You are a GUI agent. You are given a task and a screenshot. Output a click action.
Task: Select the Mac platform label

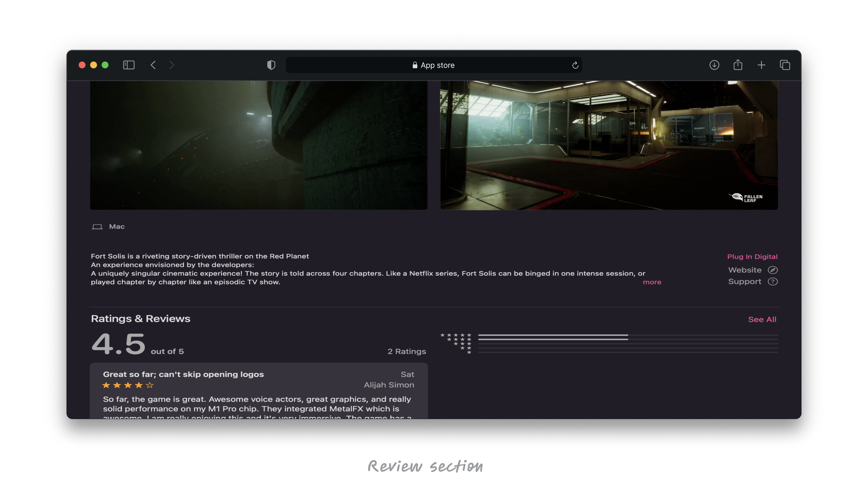[117, 226]
